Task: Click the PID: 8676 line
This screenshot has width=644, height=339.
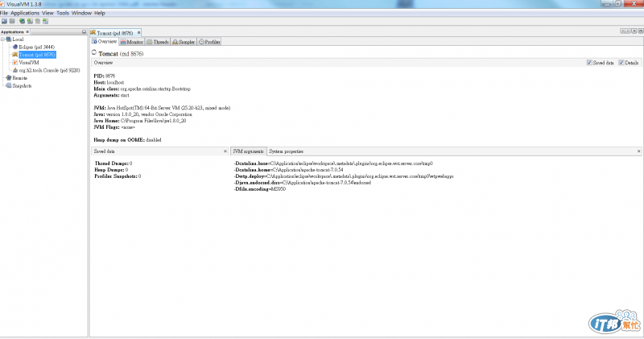Action: pos(105,76)
